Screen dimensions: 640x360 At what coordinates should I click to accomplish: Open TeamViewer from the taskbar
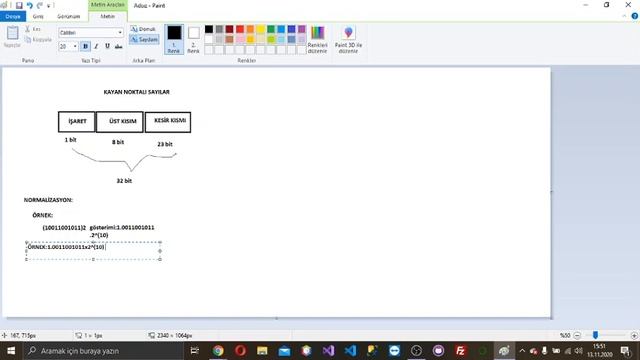394,351
